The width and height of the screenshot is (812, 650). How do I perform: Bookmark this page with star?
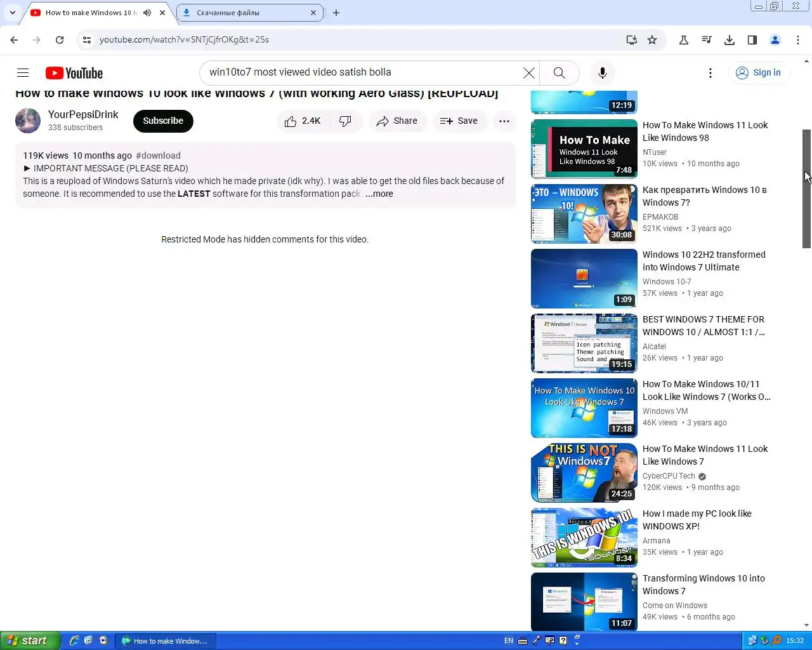tap(652, 39)
